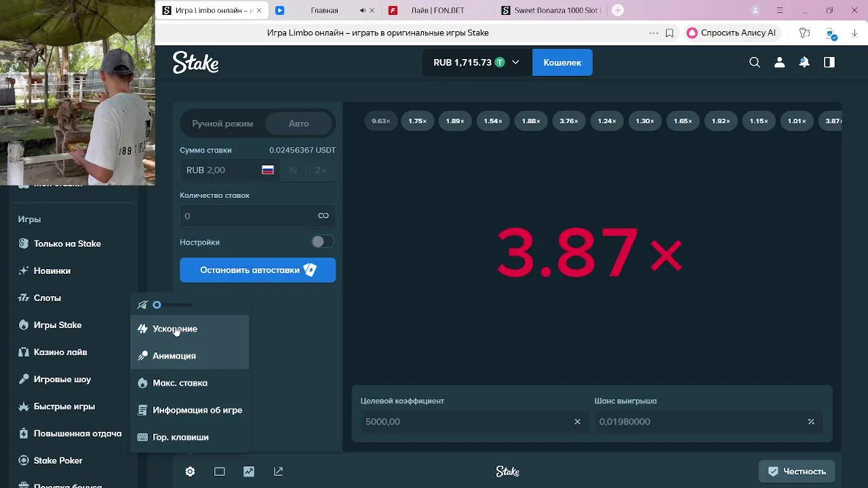
Task: Click the Сумма ставки amount field
Action: click(x=231, y=170)
